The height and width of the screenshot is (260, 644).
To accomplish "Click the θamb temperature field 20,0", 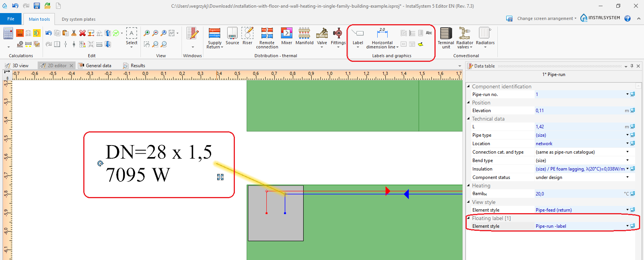I will click(x=580, y=194).
